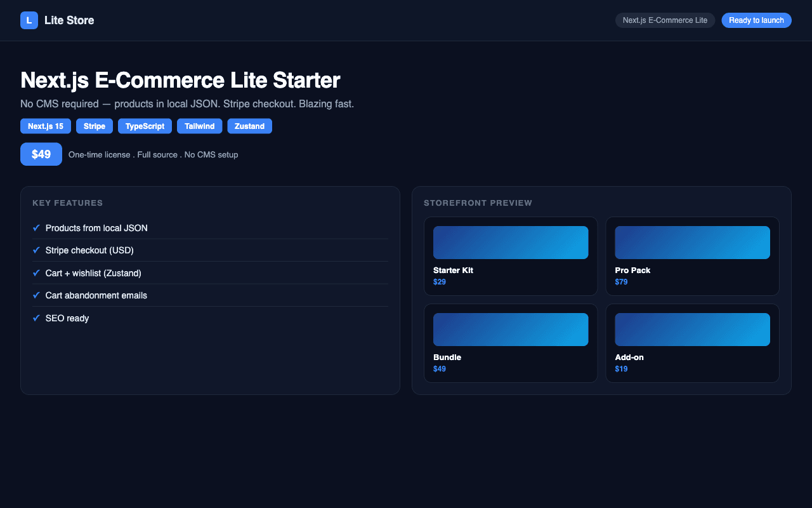
Task: Click the checkmark beside SEO ready
Action: (x=36, y=318)
